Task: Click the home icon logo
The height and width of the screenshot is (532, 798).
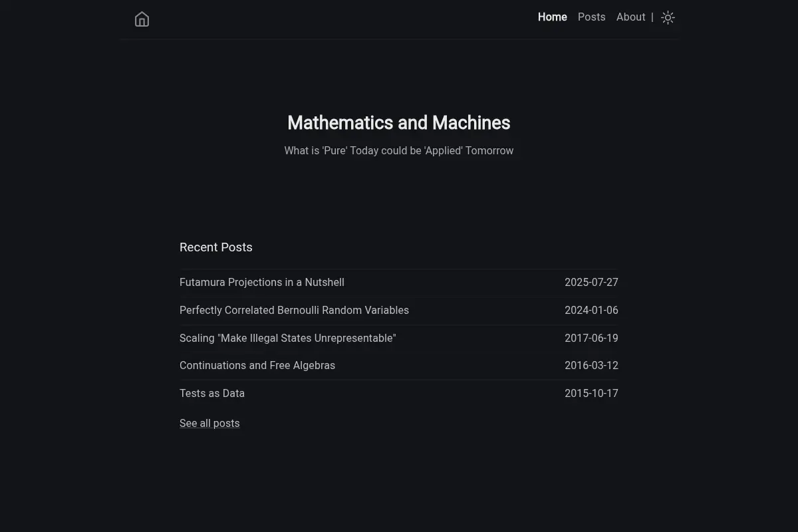Action: [x=142, y=19]
